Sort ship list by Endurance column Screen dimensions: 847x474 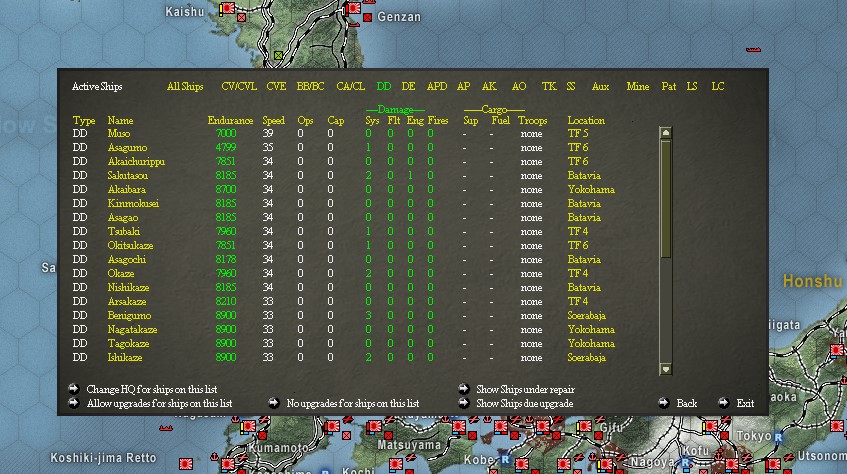pos(230,121)
